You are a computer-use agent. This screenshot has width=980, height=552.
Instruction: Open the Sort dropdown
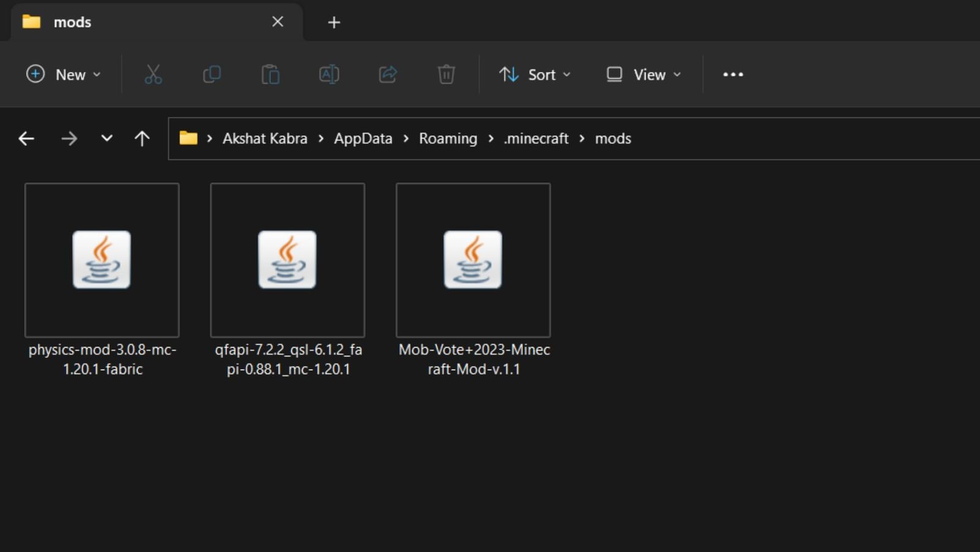pos(533,74)
